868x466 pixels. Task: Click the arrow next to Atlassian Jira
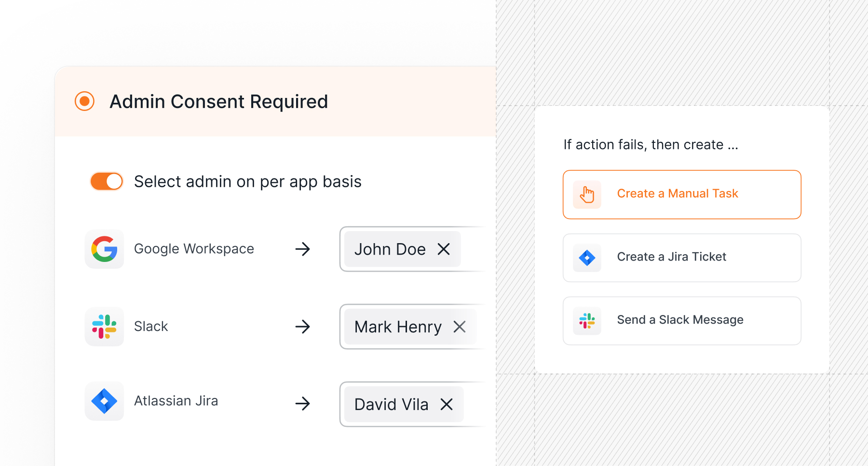click(303, 403)
